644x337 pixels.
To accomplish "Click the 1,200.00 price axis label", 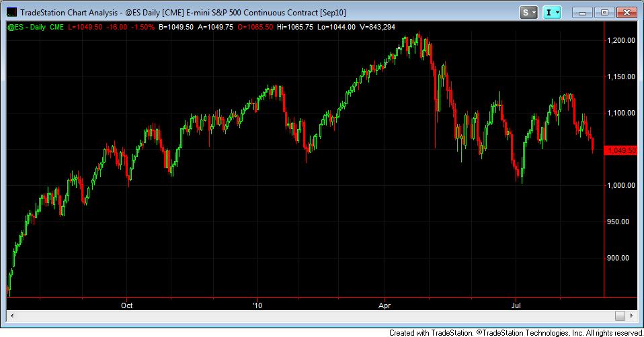I will 621,40.
